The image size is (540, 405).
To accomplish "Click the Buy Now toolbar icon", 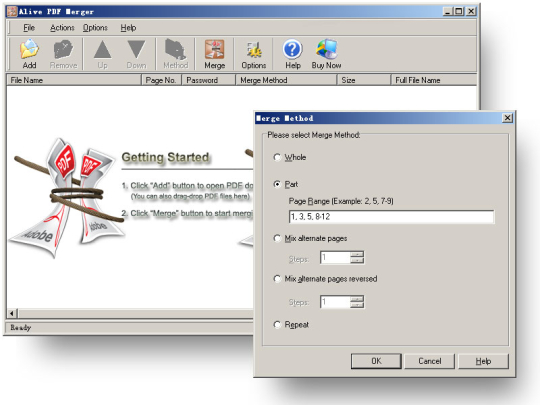I will [326, 54].
